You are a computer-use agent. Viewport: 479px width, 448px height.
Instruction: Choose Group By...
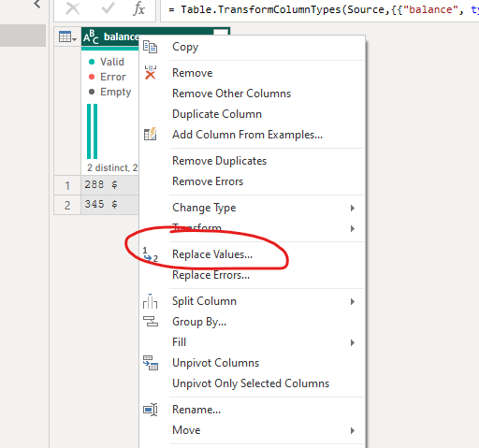coord(252,322)
